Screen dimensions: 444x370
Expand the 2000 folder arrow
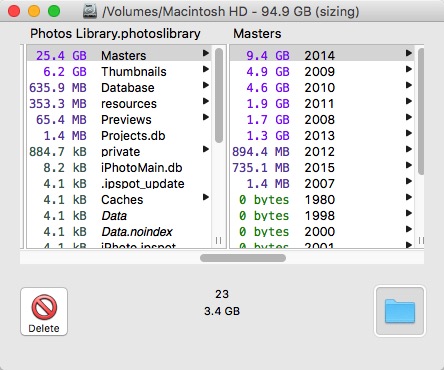pyautogui.click(x=409, y=229)
